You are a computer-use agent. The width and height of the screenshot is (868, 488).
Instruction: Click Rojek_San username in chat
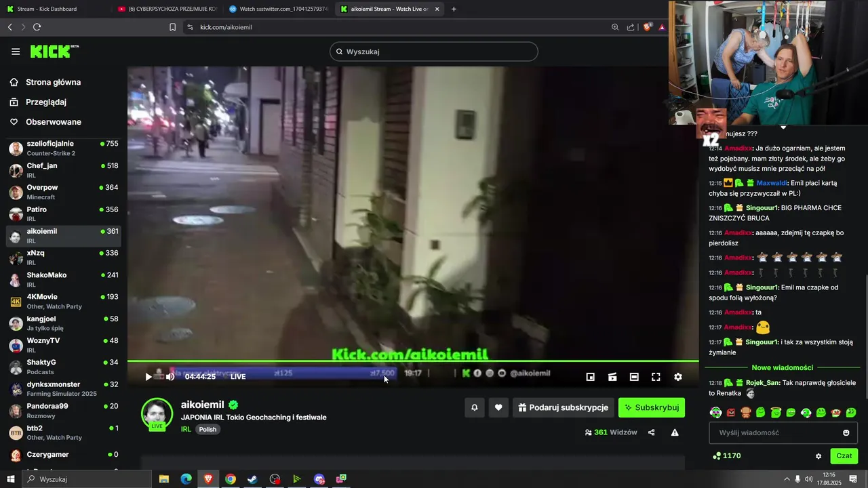[x=762, y=383]
